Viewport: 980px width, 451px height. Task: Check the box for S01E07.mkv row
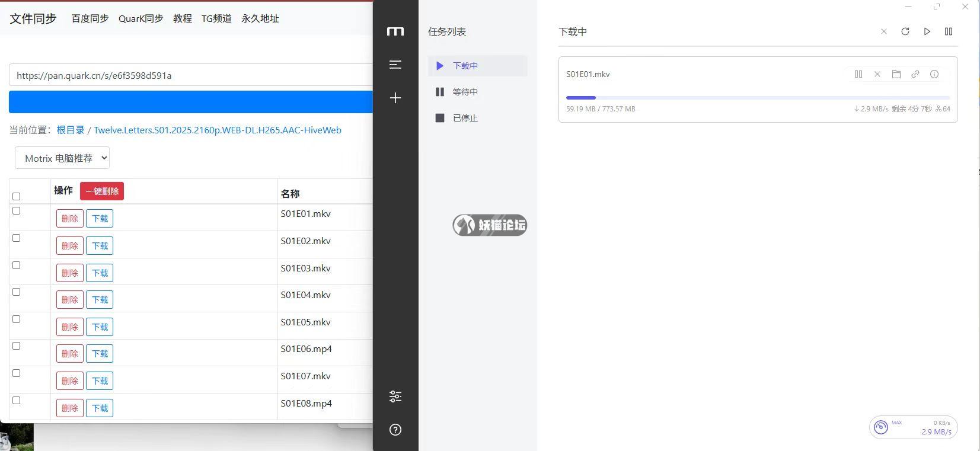pos(17,373)
